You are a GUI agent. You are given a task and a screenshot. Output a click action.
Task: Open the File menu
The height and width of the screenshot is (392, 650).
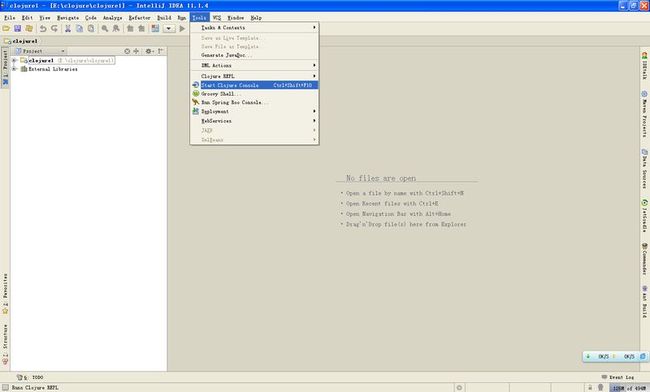[9, 18]
